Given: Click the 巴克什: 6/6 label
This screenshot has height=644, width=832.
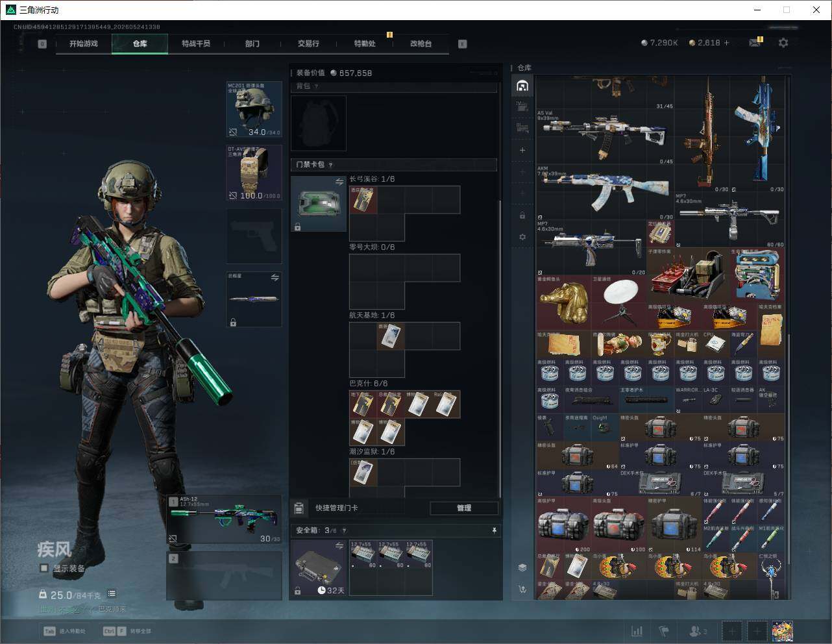Looking at the screenshot, I should click(369, 383).
